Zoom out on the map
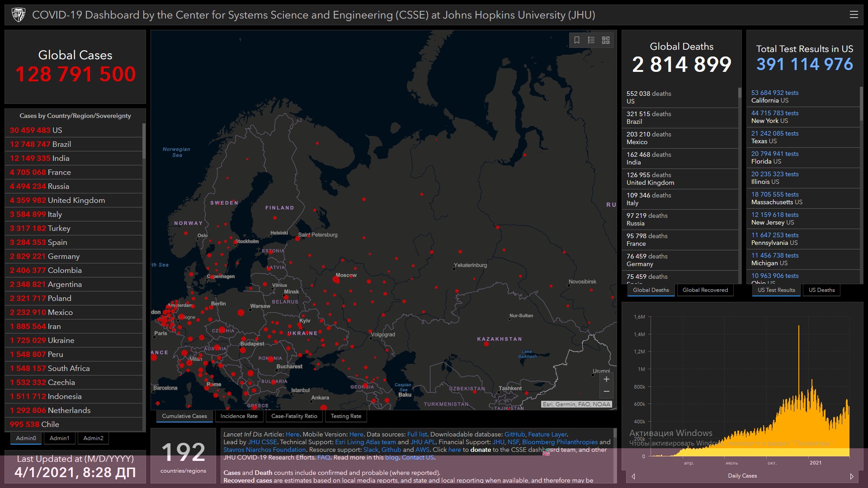Image resolution: width=868 pixels, height=488 pixels. point(606,391)
